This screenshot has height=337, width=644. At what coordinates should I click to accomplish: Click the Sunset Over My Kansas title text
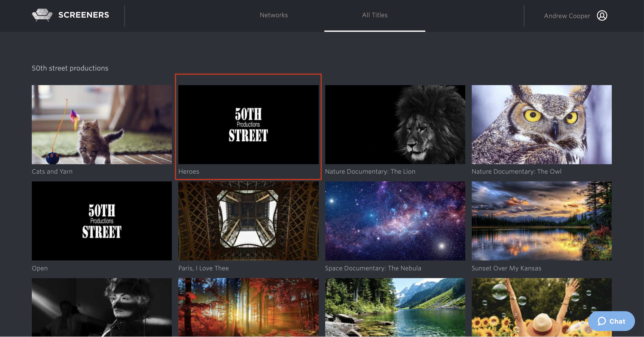click(x=506, y=268)
